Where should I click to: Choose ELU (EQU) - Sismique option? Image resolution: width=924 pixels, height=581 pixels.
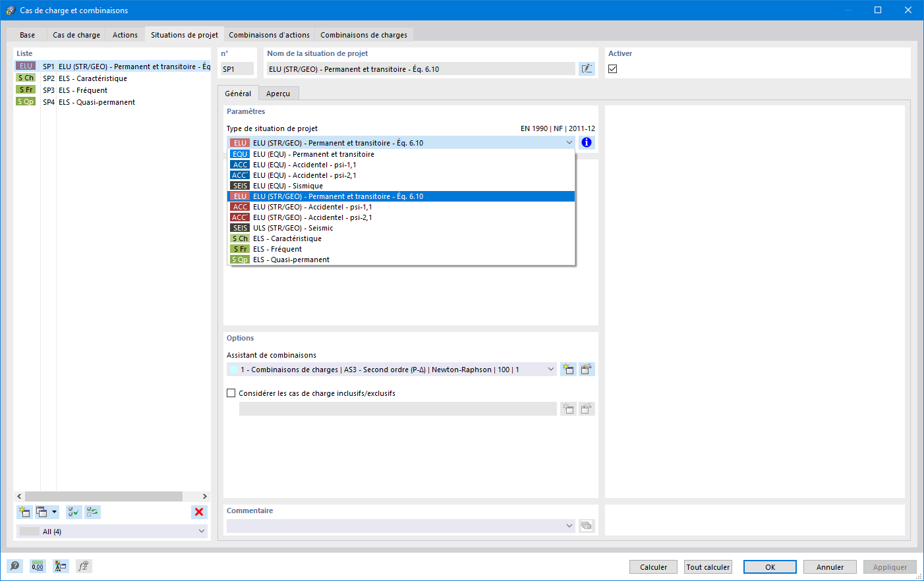[x=401, y=186]
